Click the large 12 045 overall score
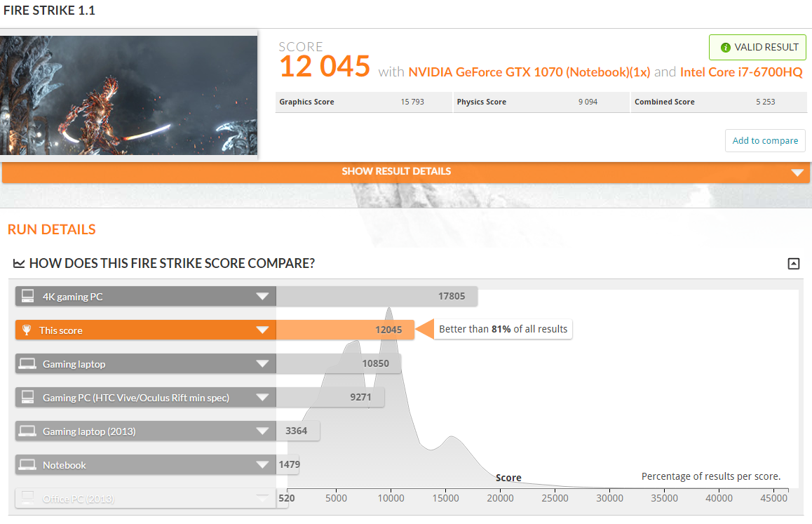Screen dimensions: 812x524 [325, 67]
